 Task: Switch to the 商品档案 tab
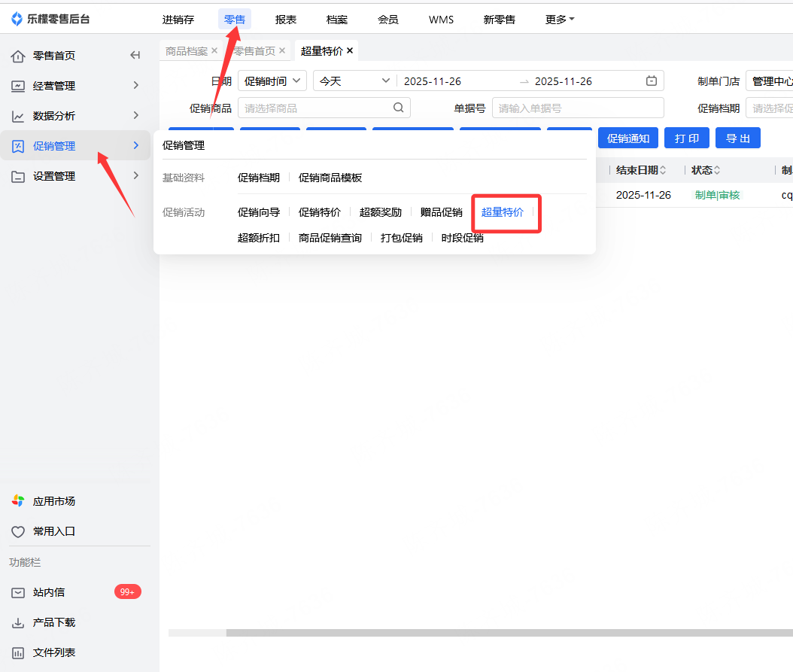click(x=187, y=51)
